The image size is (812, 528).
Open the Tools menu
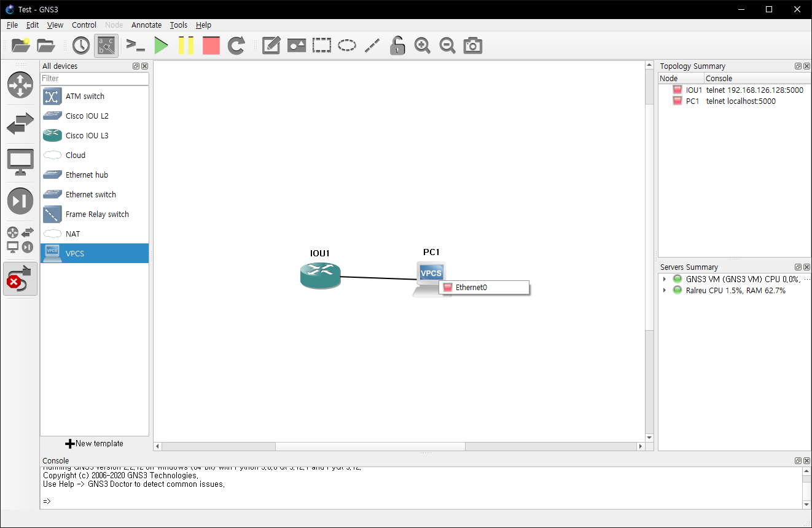click(x=179, y=25)
